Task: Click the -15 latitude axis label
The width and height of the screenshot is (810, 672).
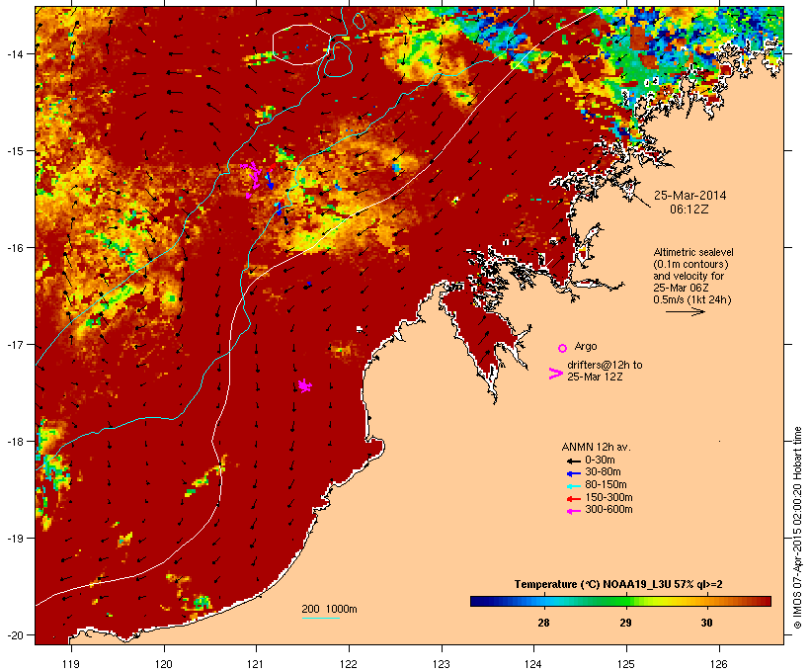Action: click(14, 151)
